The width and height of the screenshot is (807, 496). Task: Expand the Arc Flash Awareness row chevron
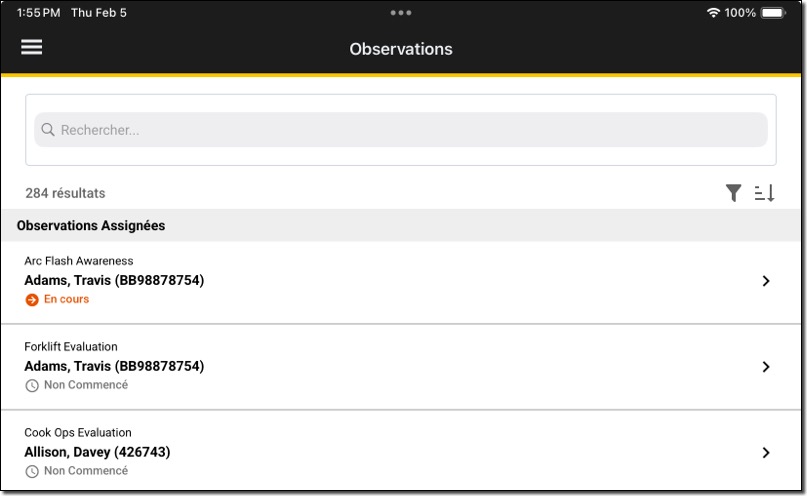point(766,282)
